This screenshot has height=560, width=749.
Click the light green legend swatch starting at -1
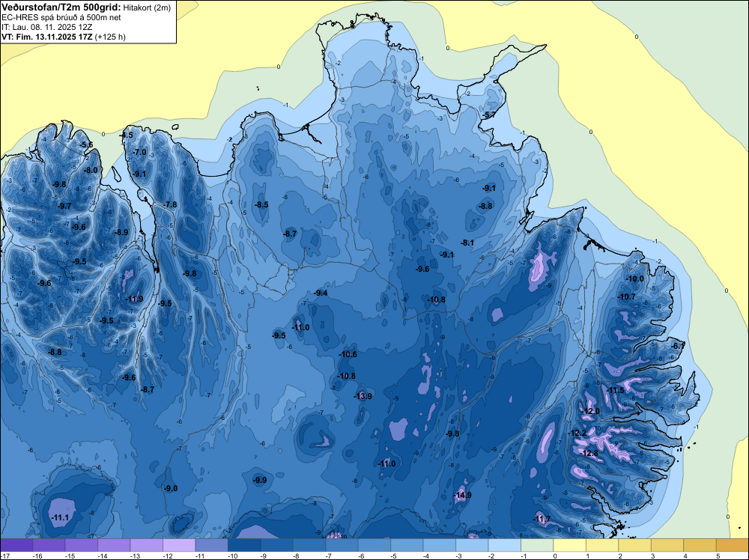click(537, 545)
